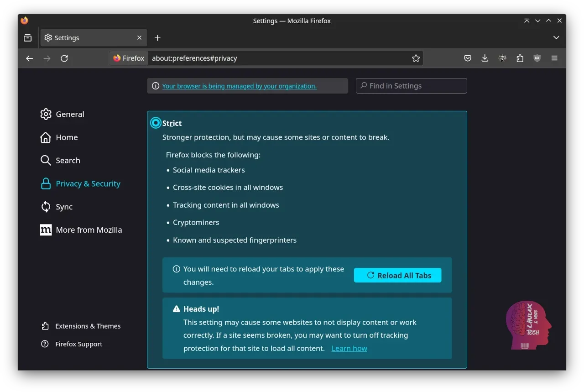Image resolution: width=584 pixels, height=392 pixels.
Task: Click the Home house icon in sidebar
Action: pyautogui.click(x=46, y=137)
